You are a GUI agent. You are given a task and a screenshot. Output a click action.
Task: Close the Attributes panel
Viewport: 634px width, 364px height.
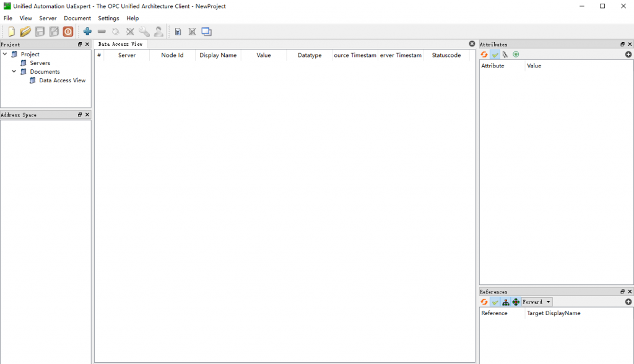(x=630, y=44)
